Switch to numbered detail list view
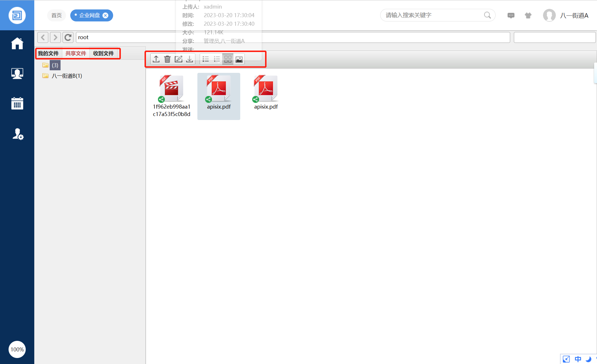Image resolution: width=597 pixels, height=364 pixels. [x=217, y=59]
